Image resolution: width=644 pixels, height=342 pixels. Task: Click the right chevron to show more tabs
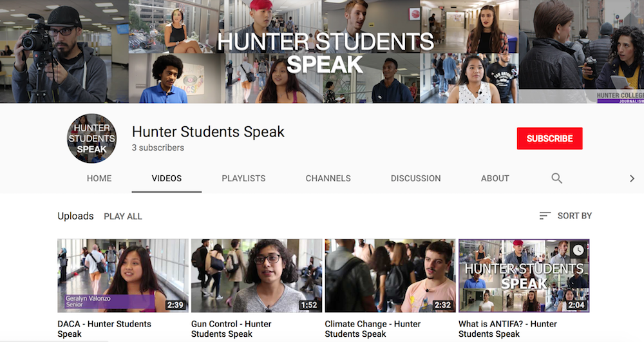632,178
